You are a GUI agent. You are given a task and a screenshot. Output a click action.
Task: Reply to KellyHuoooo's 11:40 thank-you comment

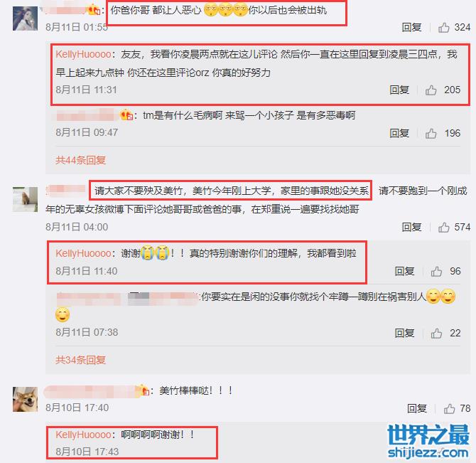pyautogui.click(x=404, y=271)
